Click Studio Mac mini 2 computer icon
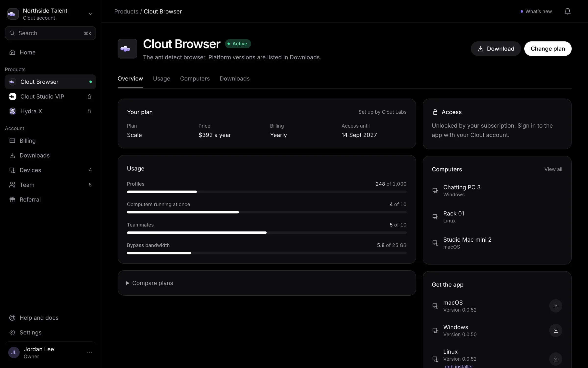Image resolution: width=588 pixels, height=368 pixels. coord(435,243)
